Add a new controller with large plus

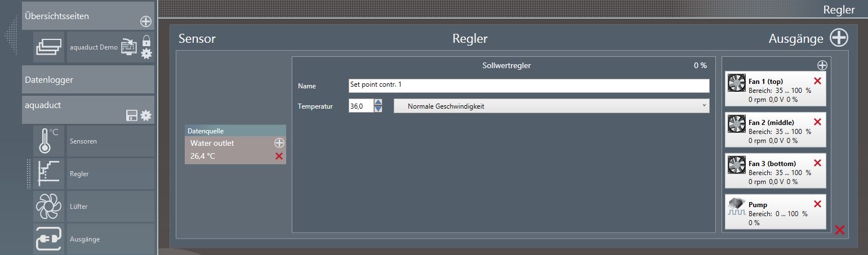coord(839,38)
